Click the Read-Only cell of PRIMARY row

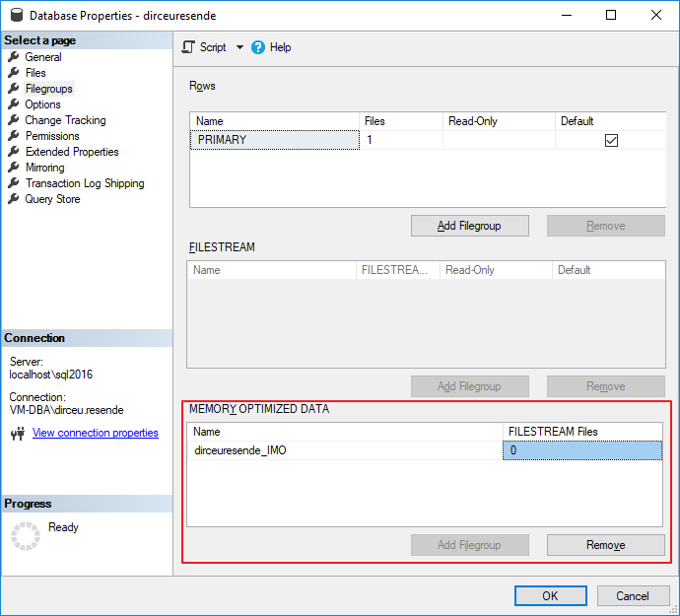499,140
